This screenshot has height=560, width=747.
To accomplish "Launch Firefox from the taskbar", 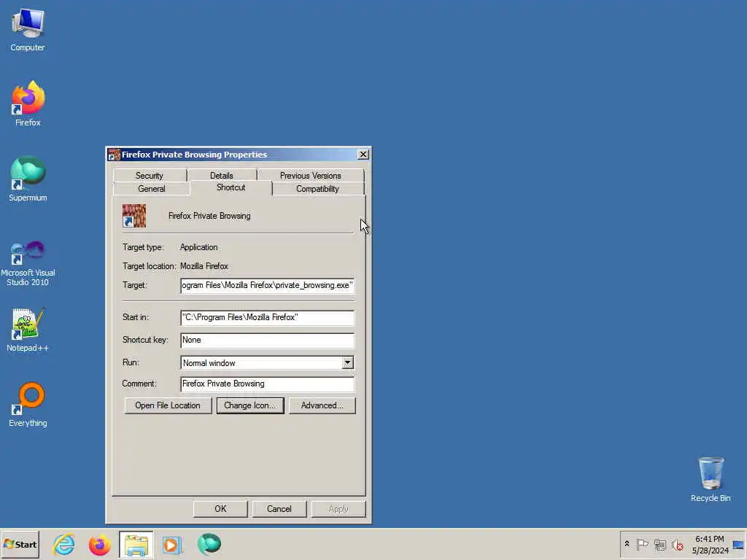I will coord(99,544).
